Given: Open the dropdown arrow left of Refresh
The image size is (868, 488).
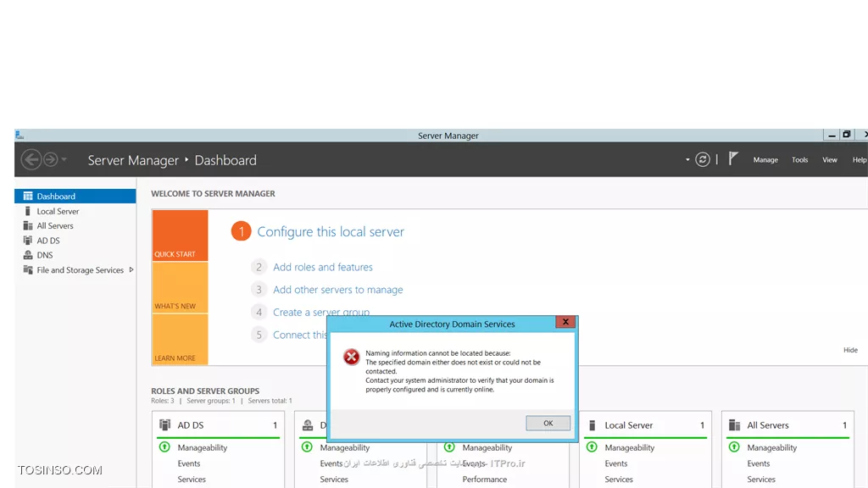Looking at the screenshot, I should 687,160.
